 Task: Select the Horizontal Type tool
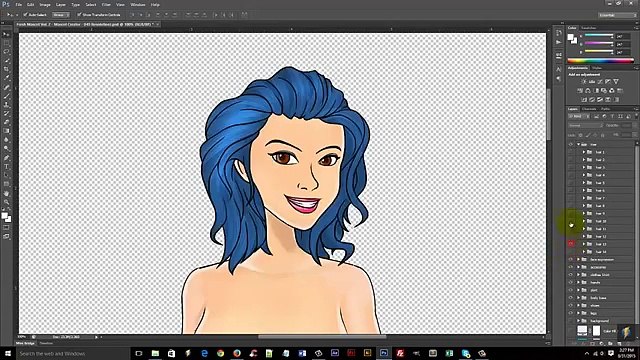tap(6, 167)
